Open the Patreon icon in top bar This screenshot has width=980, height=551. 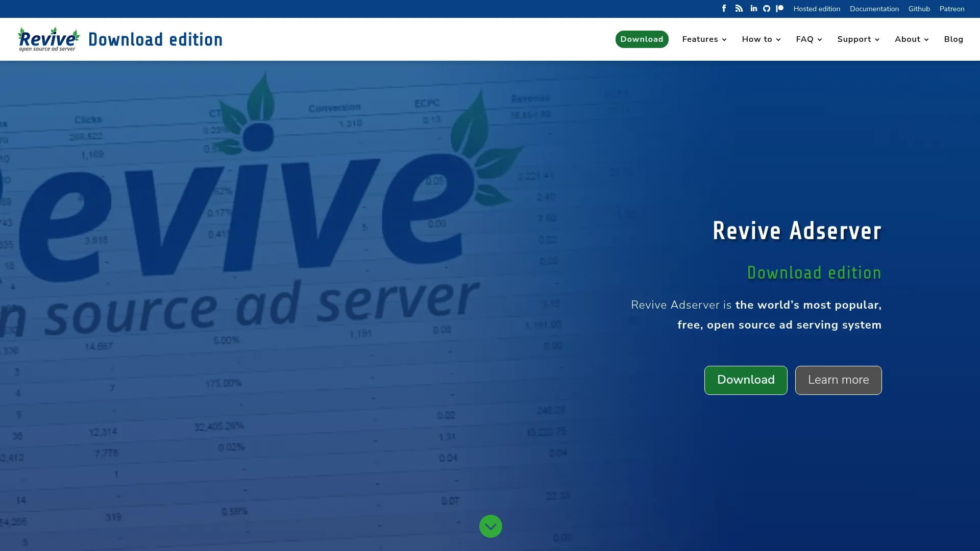[x=779, y=9]
